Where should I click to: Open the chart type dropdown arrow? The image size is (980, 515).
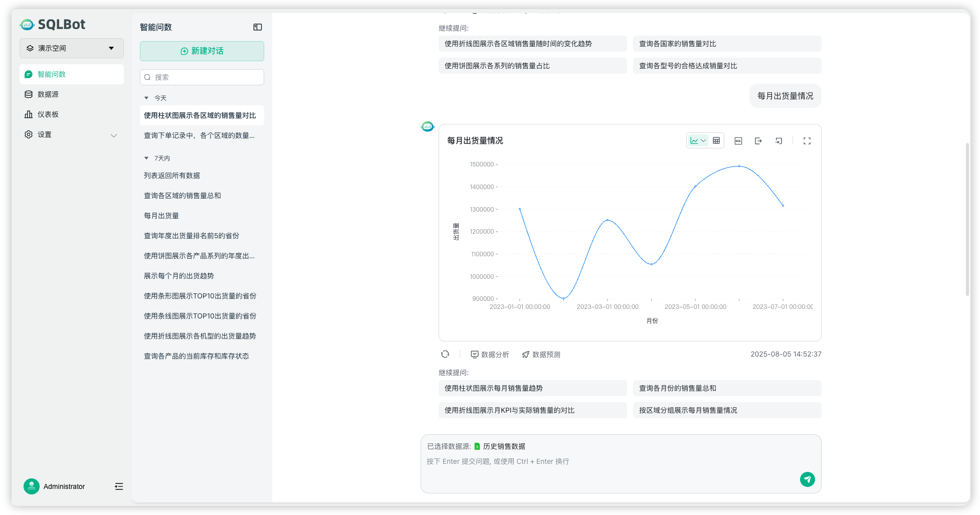tap(704, 140)
